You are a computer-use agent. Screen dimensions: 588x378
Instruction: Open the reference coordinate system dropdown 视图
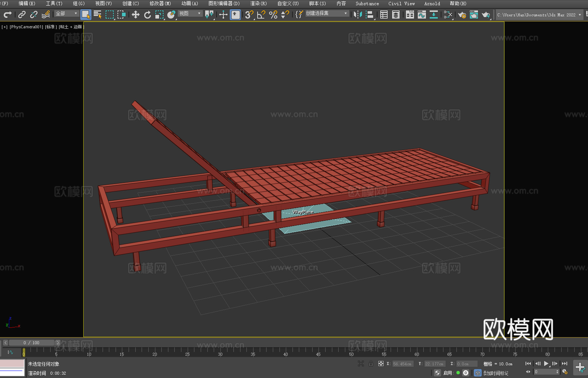[190, 13]
